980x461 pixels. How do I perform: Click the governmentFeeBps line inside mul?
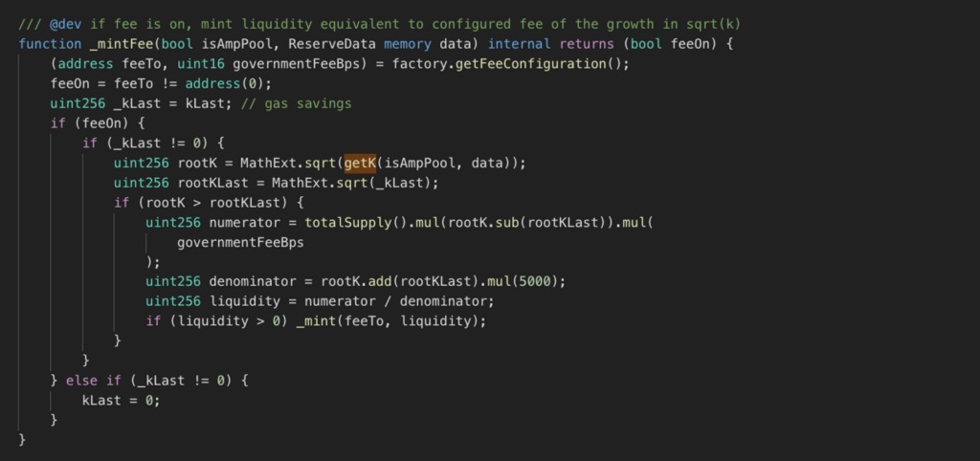pyautogui.click(x=240, y=242)
